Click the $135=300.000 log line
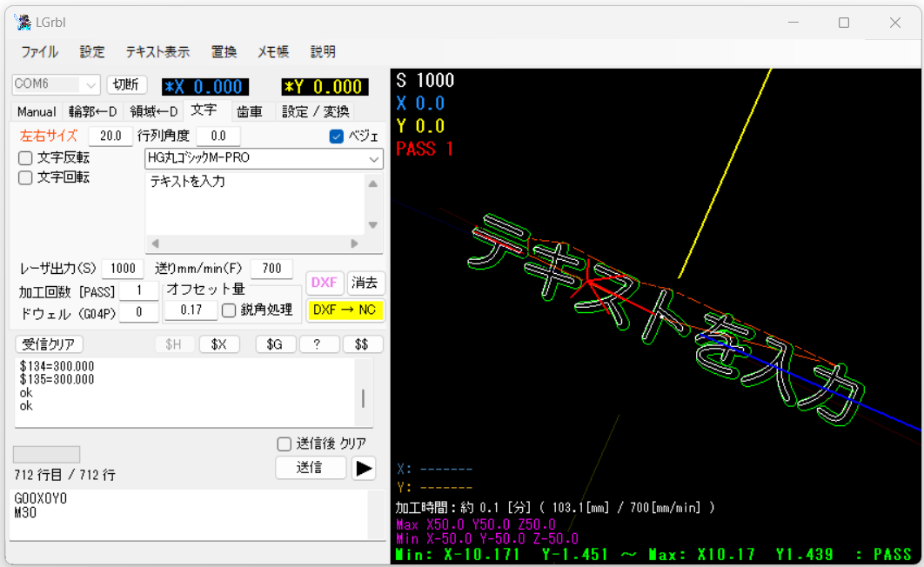 [x=57, y=379]
